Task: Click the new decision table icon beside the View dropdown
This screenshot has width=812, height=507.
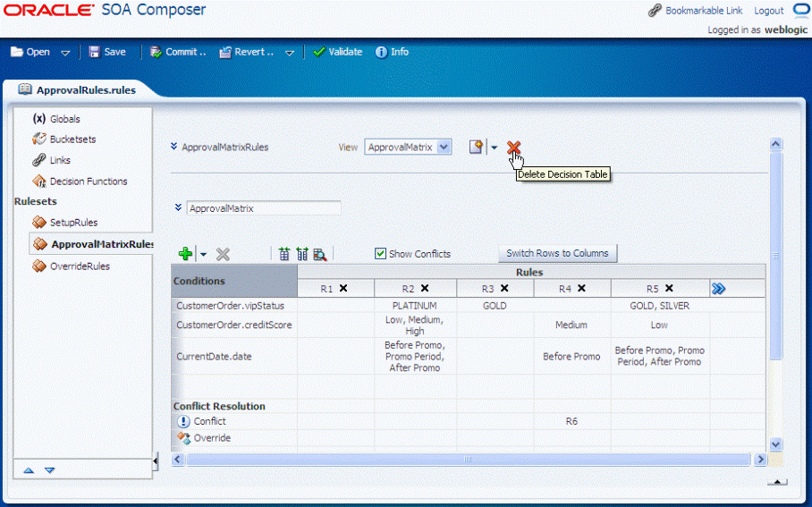Action: 476,147
